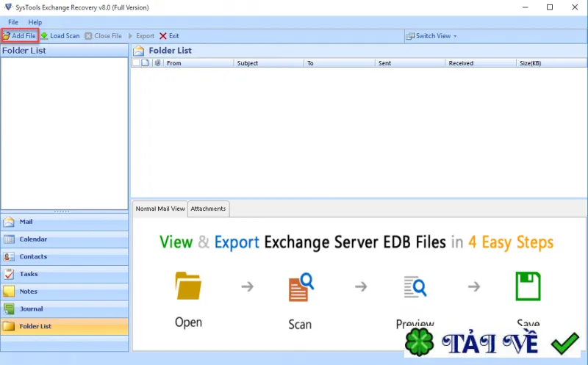Sort by the To column header
The image size is (588, 365).
pyautogui.click(x=339, y=63)
